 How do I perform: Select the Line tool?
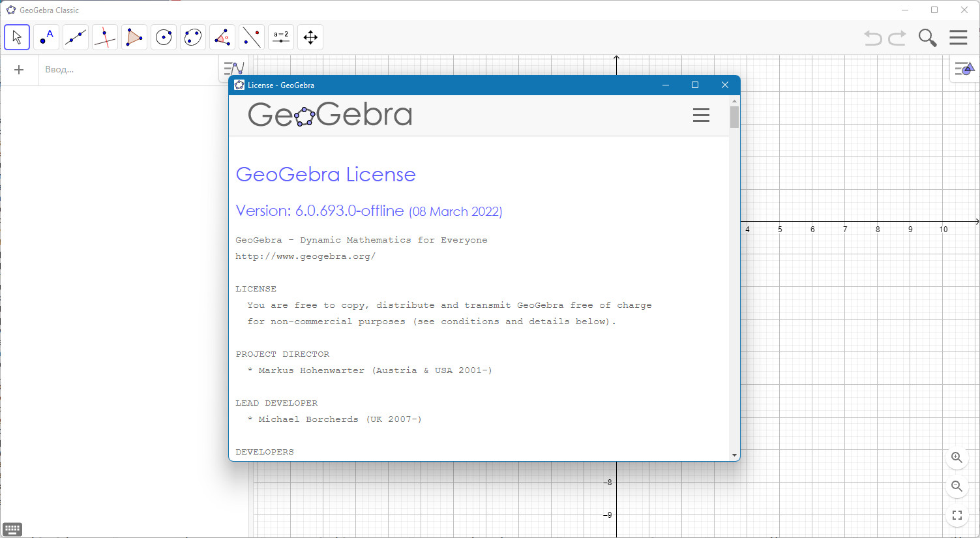pos(76,37)
